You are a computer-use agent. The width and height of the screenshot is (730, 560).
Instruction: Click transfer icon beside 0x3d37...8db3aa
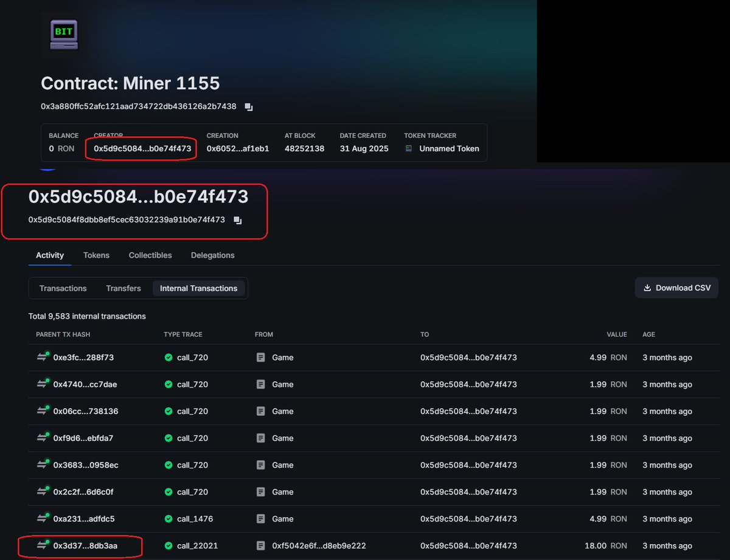click(x=42, y=546)
